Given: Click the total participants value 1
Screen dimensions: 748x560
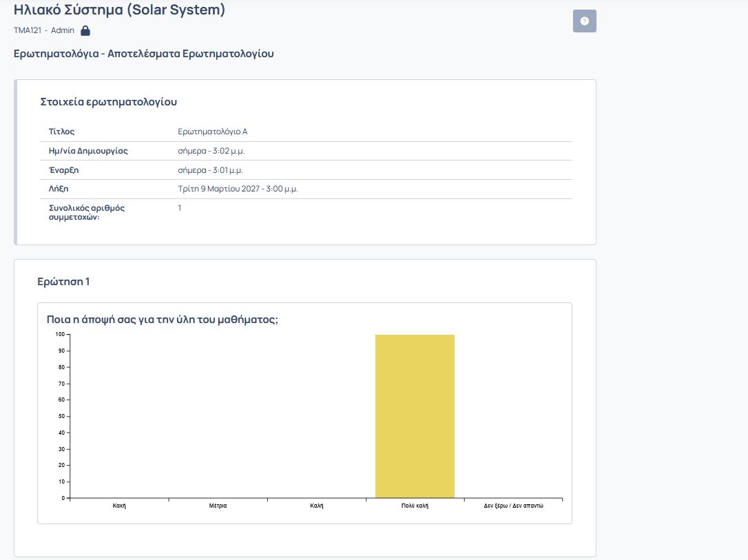Looking at the screenshot, I should (x=180, y=208).
